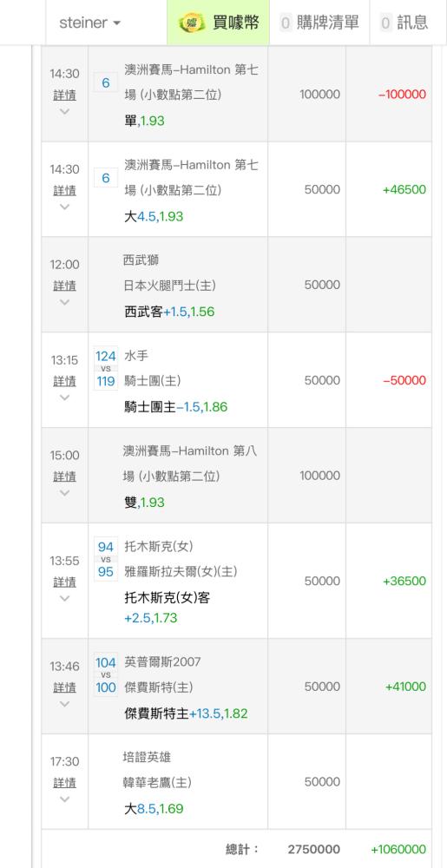The image size is (447, 868).
Task: Open 詳情 for the 12:00 西武獅 bet
Action: point(65,286)
